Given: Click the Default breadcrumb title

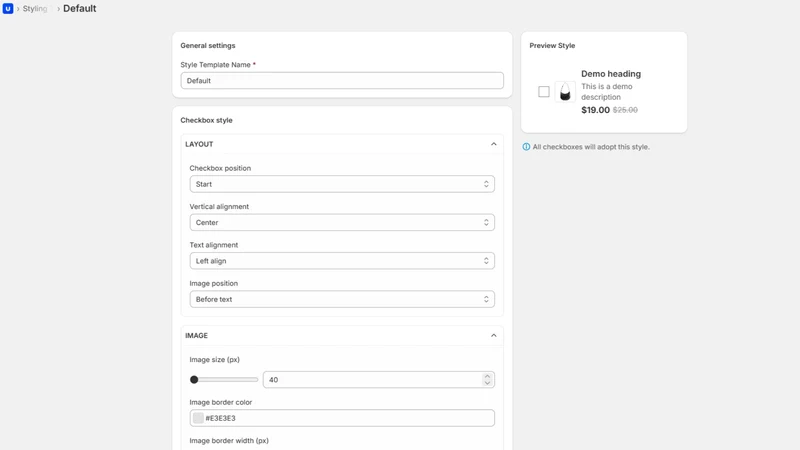Looking at the screenshot, I should (x=80, y=9).
